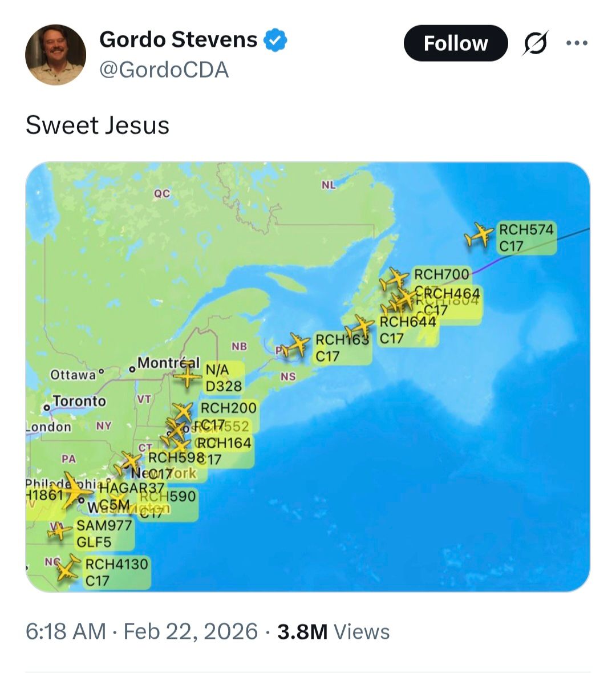Click the Toronto city marker

click(x=46, y=408)
